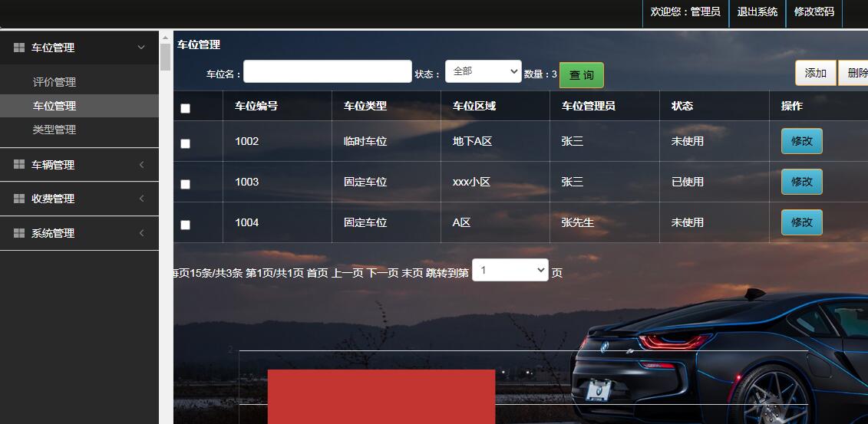Go to 末页 in pagination
The width and height of the screenshot is (868, 424).
point(412,273)
